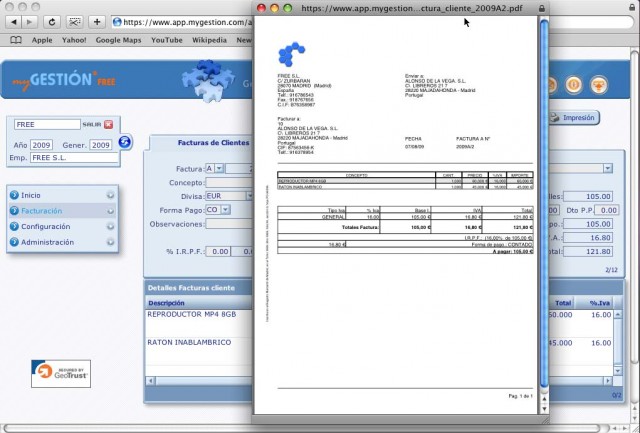Open Administración in the side menu
The height and width of the screenshot is (433, 640).
click(x=47, y=242)
